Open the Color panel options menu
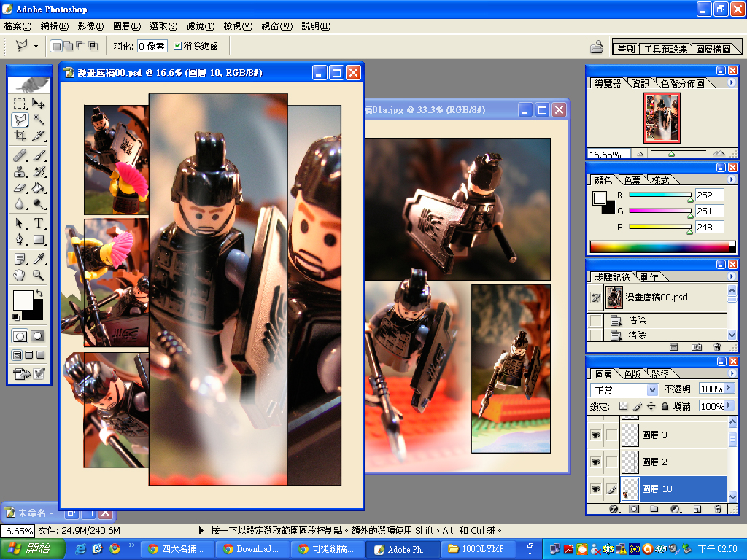The height and width of the screenshot is (560, 747). pyautogui.click(x=732, y=179)
